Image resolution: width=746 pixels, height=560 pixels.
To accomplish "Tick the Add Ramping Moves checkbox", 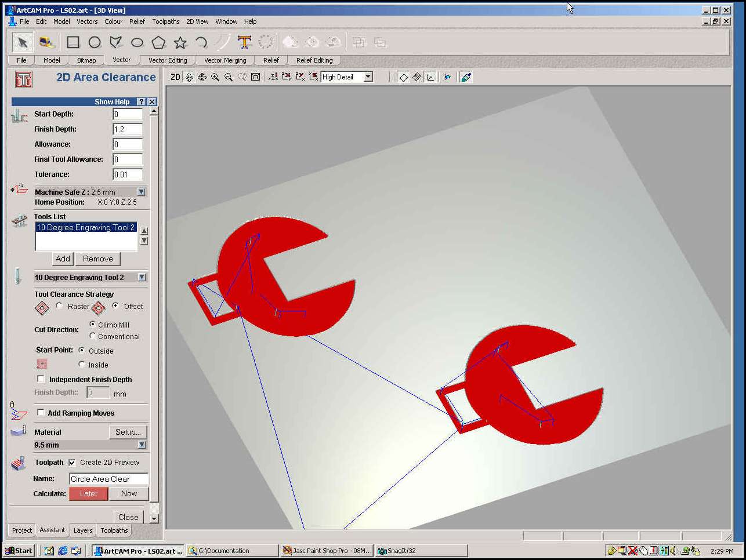I will point(41,413).
